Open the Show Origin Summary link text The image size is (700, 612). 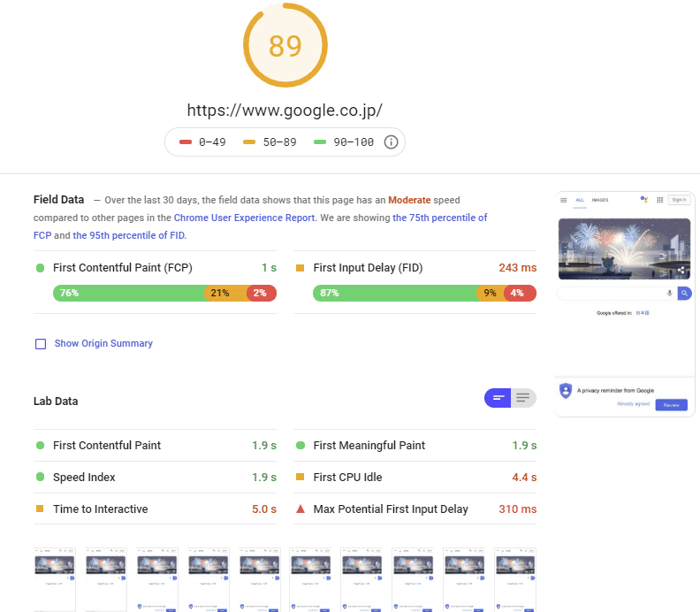click(x=103, y=343)
